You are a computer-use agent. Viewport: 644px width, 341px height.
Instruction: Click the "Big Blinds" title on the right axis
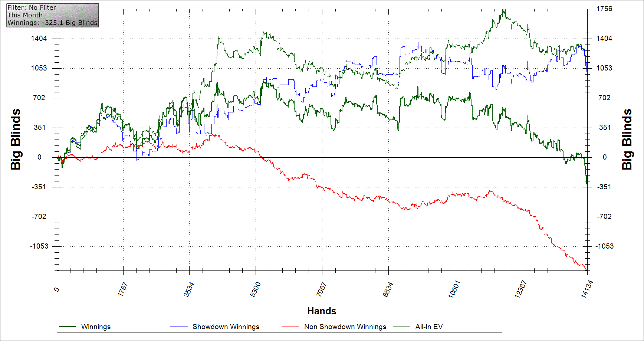[627, 140]
